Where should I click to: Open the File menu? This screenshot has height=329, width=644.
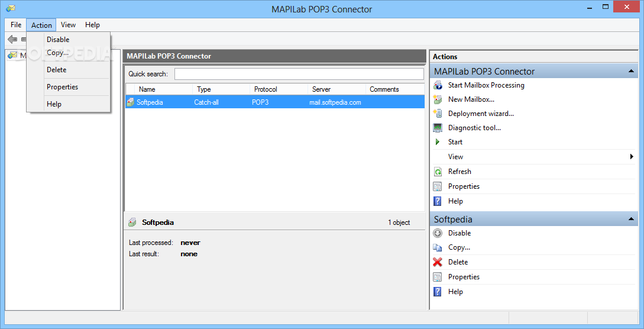point(16,25)
